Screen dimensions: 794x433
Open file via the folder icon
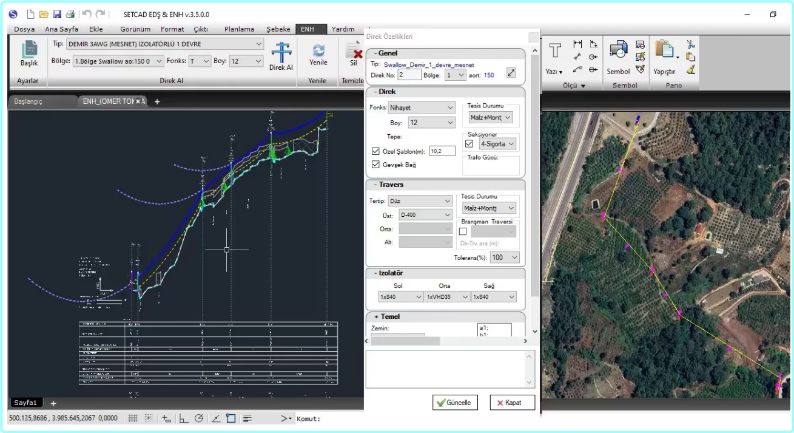pos(44,14)
